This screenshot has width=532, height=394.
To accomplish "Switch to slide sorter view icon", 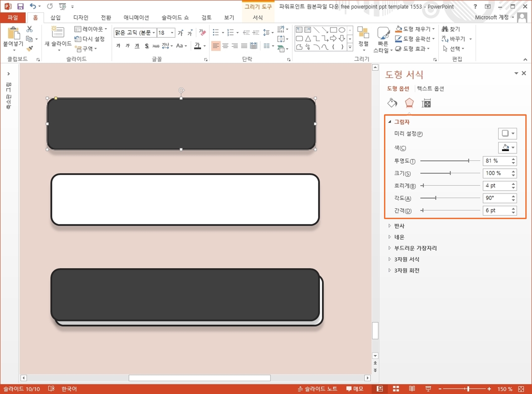I will tap(396, 389).
